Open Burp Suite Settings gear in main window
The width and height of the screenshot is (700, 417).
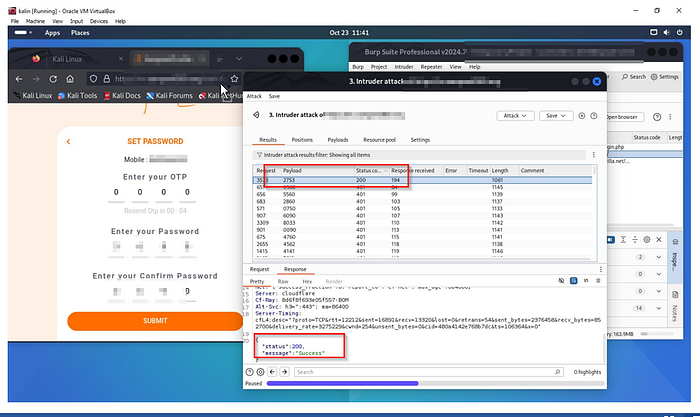point(665,77)
